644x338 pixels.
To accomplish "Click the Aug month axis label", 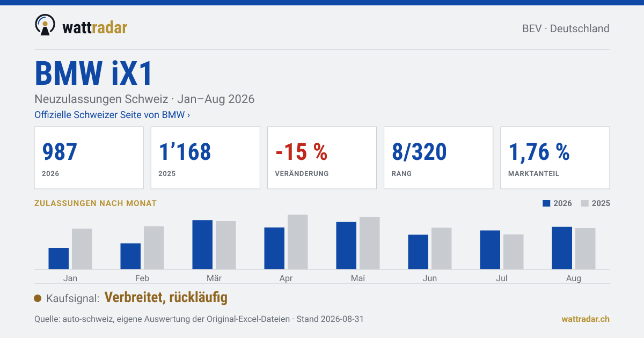I will pos(574,278).
